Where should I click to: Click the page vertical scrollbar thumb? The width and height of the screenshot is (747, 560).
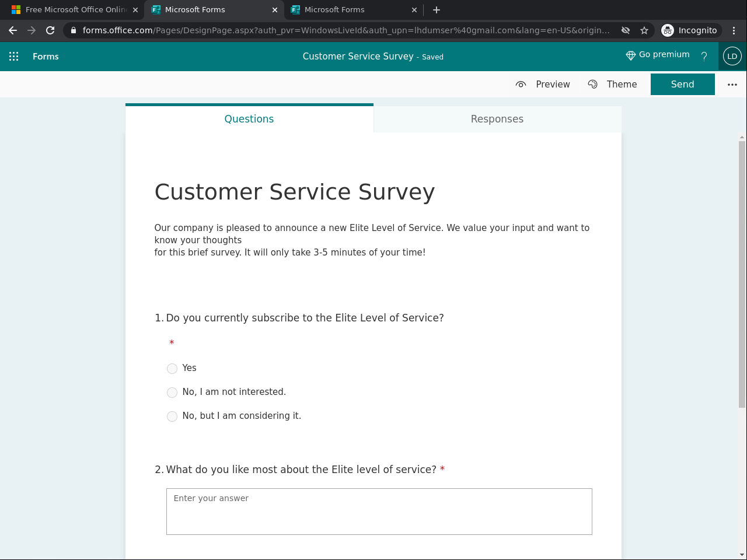tap(742, 274)
